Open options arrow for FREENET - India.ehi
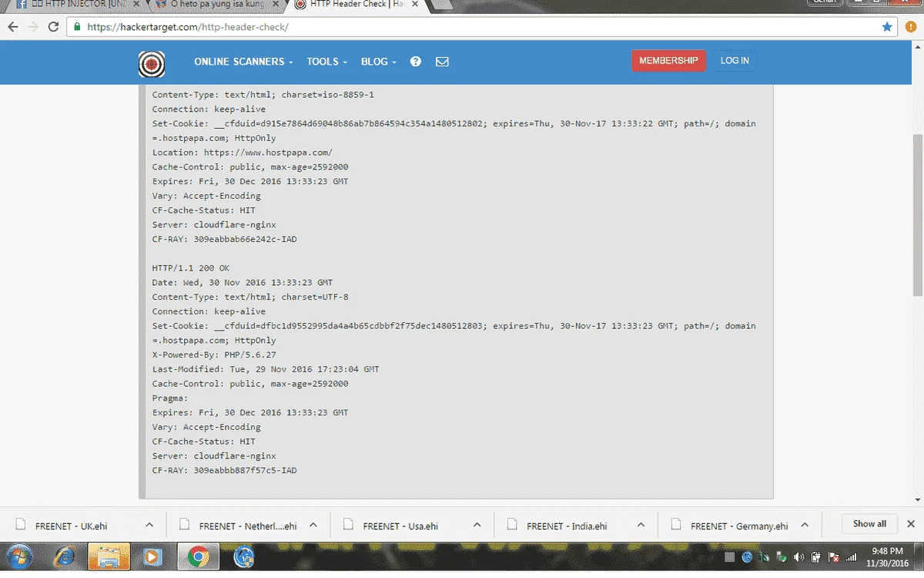The height and width of the screenshot is (578, 924). point(641,525)
